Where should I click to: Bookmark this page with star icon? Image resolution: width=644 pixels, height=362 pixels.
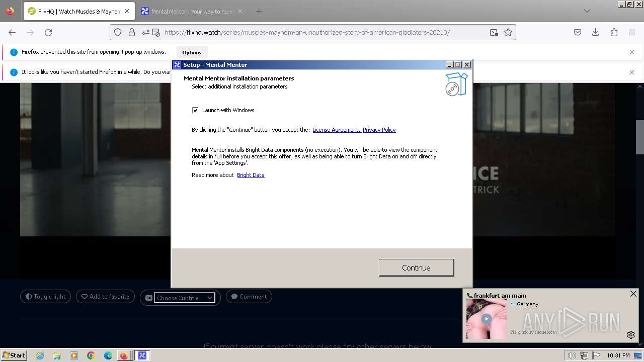(x=508, y=32)
